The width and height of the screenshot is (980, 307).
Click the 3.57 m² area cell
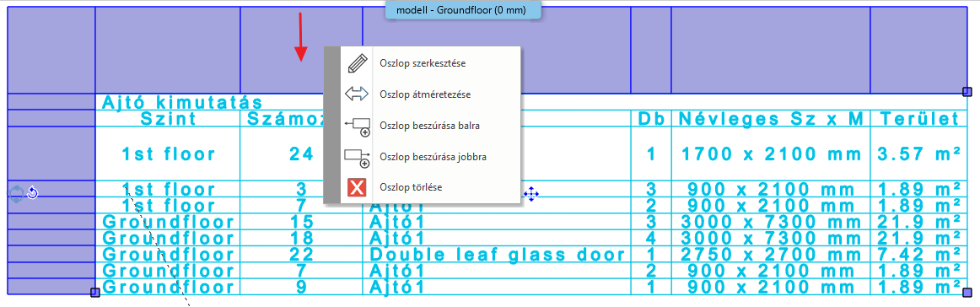tap(918, 153)
